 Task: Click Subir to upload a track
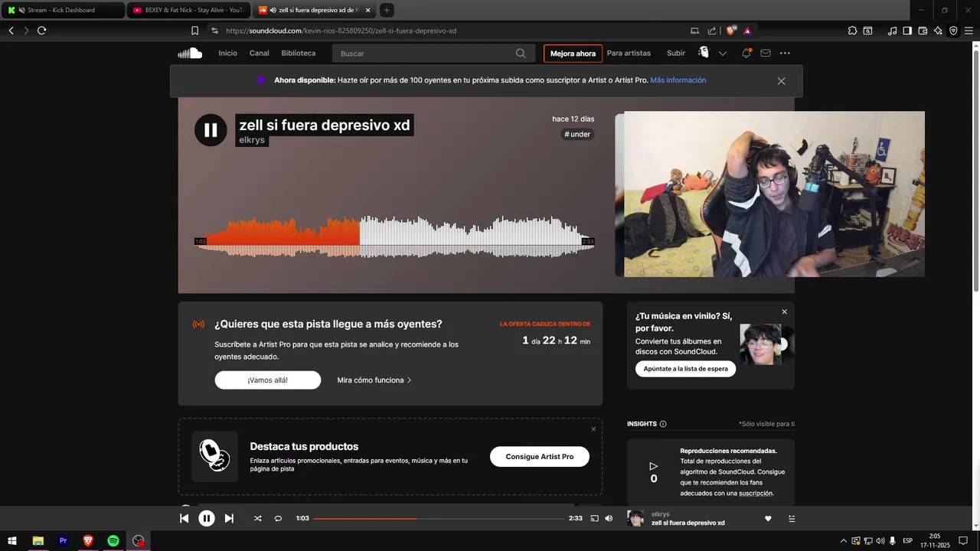(676, 53)
